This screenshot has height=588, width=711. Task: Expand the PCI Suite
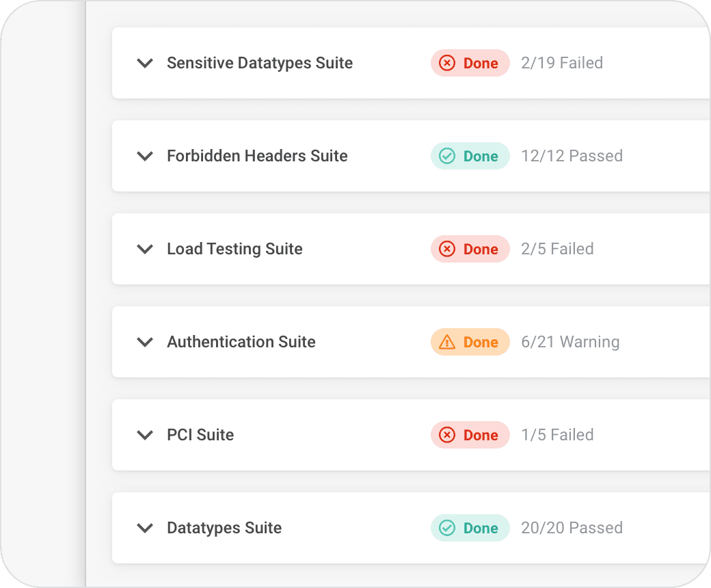click(x=145, y=435)
